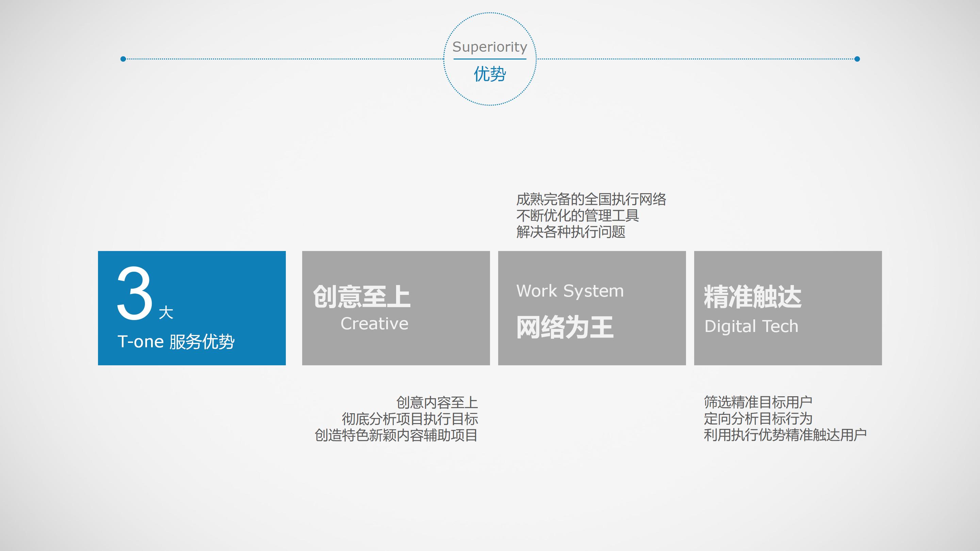Click the text '创意内容至上'
The image size is (980, 551).
[x=437, y=402]
